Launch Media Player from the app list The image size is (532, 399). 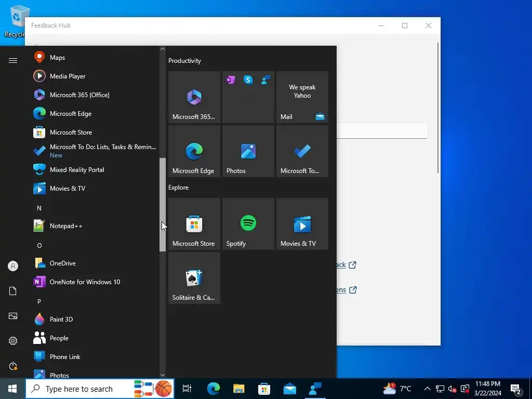pyautogui.click(x=94, y=76)
